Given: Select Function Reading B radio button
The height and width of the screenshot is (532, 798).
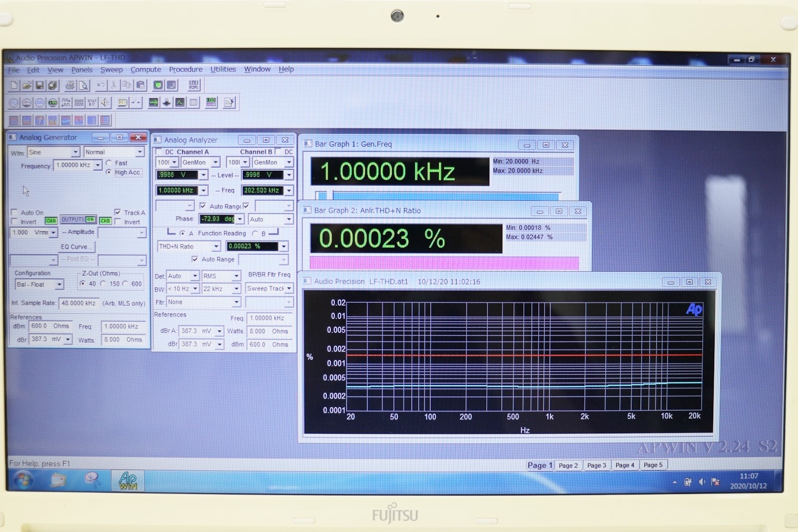Looking at the screenshot, I should pyautogui.click(x=255, y=234).
